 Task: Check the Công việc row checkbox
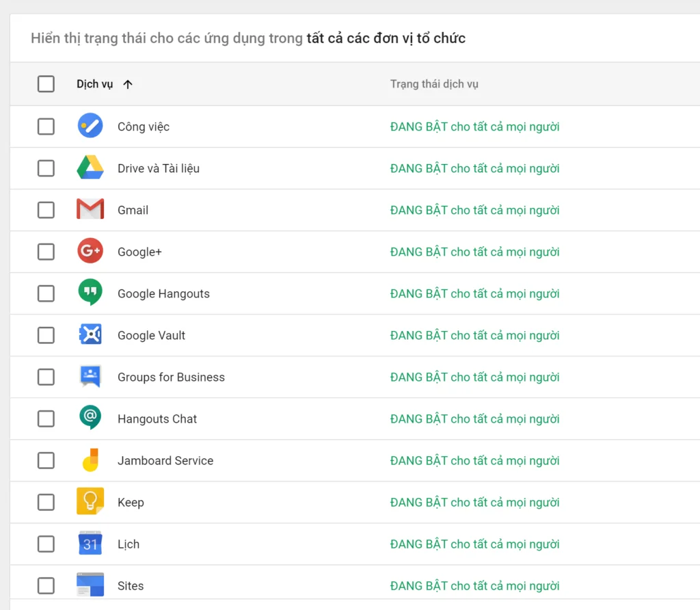(46, 127)
